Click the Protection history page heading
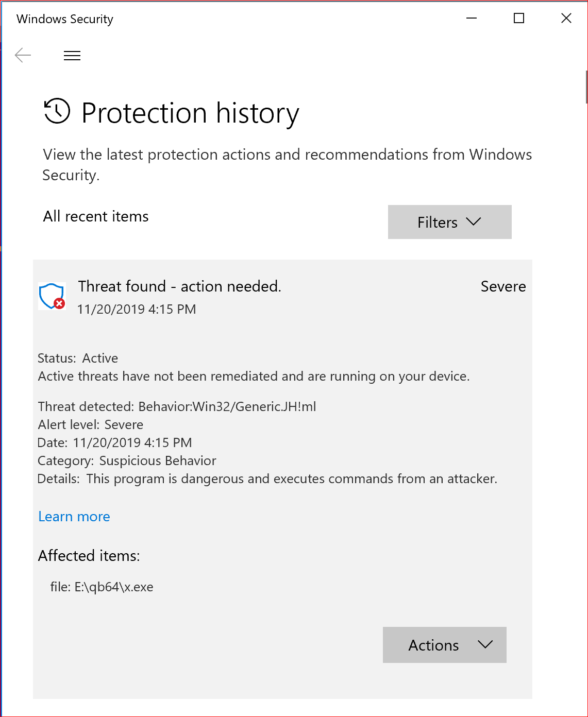588x717 pixels. click(190, 113)
